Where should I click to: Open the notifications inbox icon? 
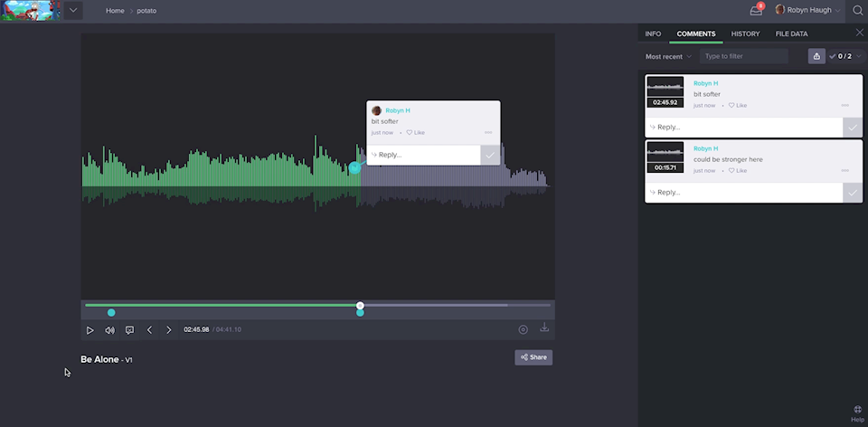pyautogui.click(x=756, y=11)
